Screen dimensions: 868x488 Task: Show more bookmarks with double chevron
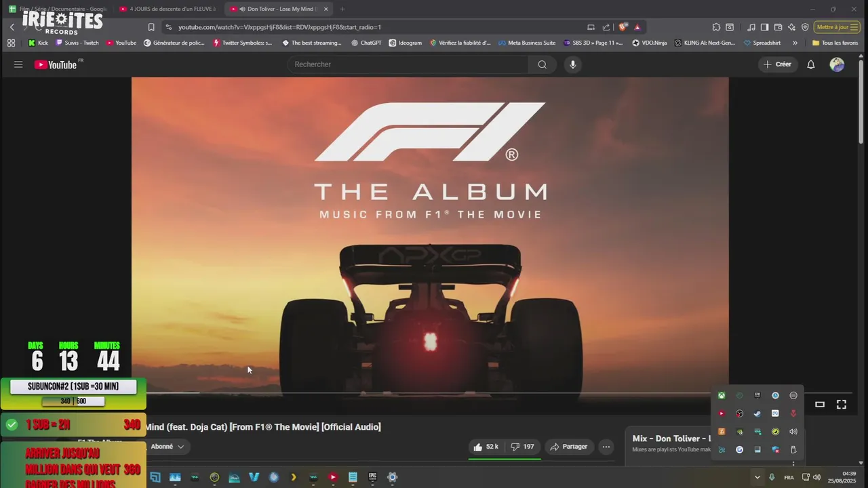(795, 43)
